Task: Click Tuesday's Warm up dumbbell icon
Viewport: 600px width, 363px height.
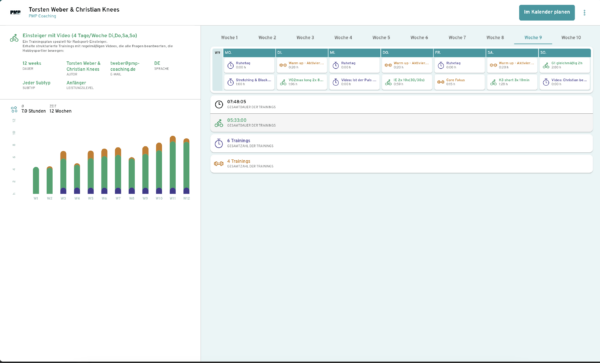Action: pos(283,65)
